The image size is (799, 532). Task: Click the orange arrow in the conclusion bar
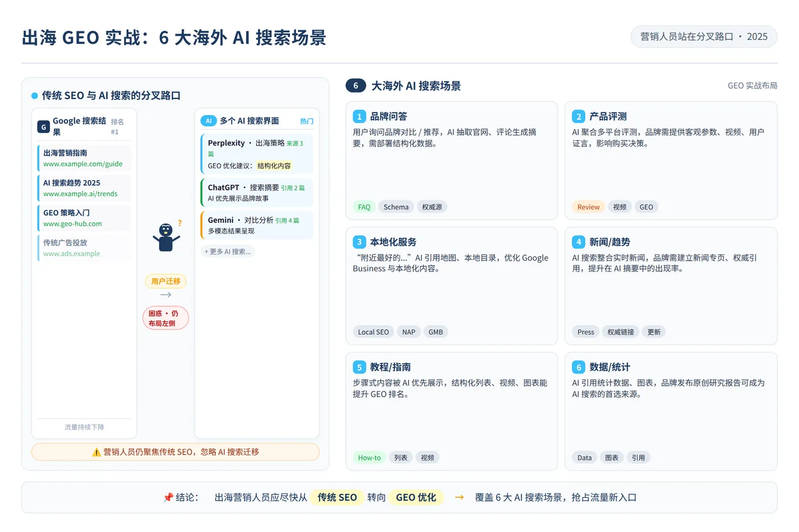point(459,498)
